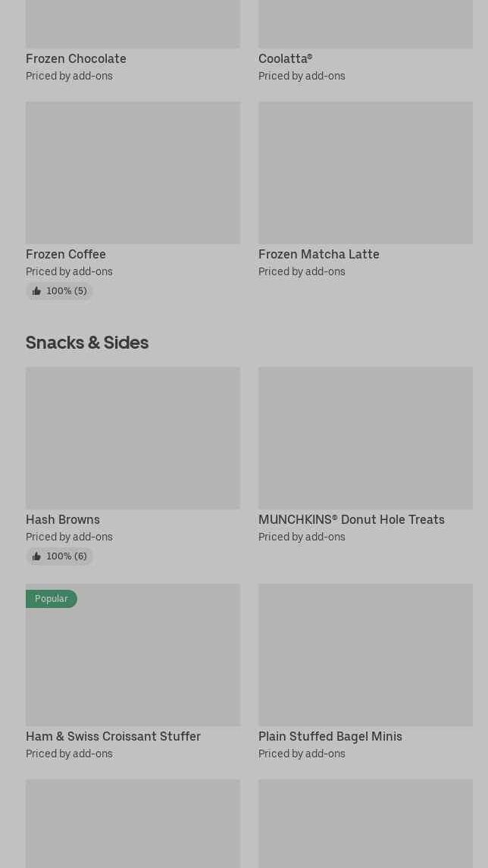The height and width of the screenshot is (868, 488).
Task: Click the Popular badge on the croissant stuffer
Action: coord(52,599)
